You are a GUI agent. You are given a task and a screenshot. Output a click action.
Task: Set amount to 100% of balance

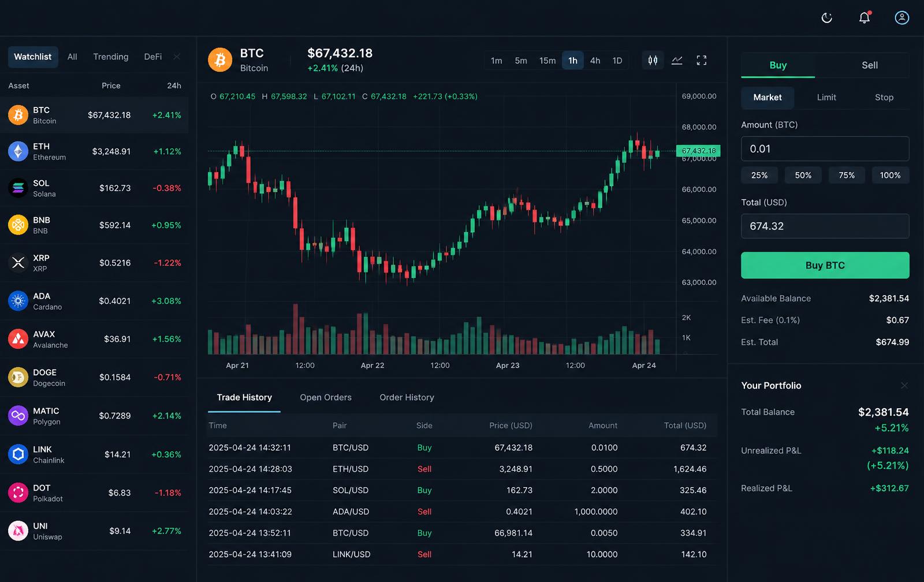891,175
